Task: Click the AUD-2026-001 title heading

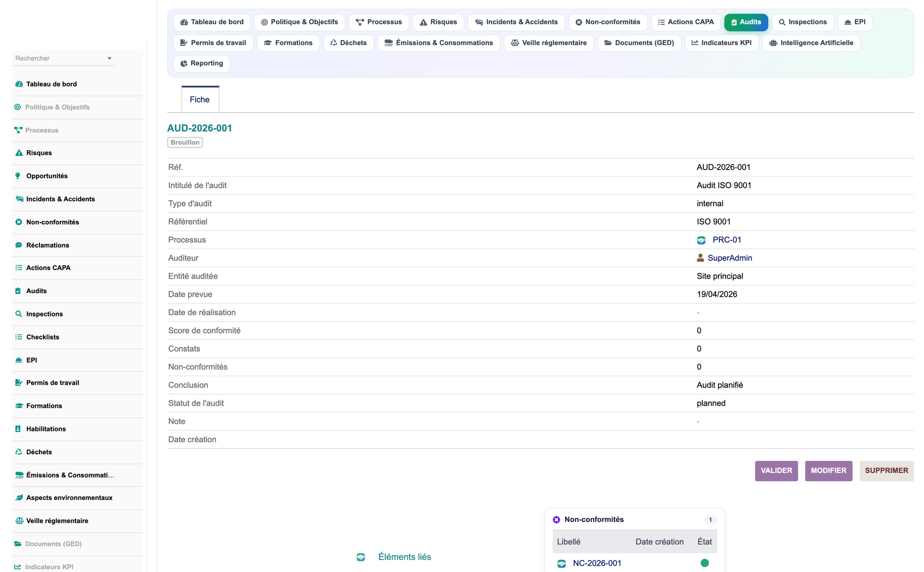Action: tap(199, 128)
